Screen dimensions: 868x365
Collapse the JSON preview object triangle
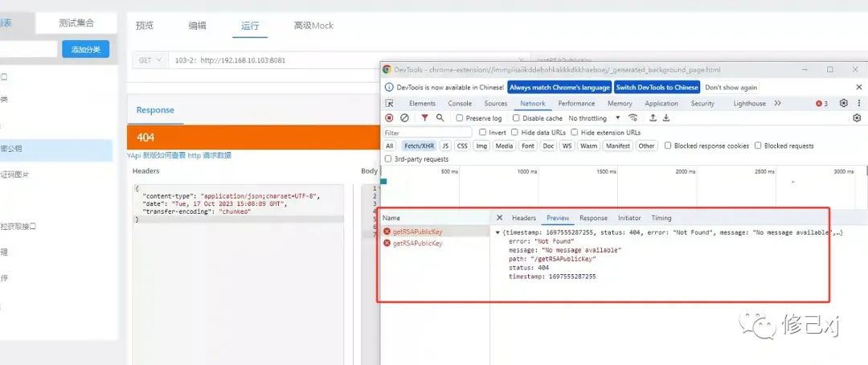pos(497,233)
